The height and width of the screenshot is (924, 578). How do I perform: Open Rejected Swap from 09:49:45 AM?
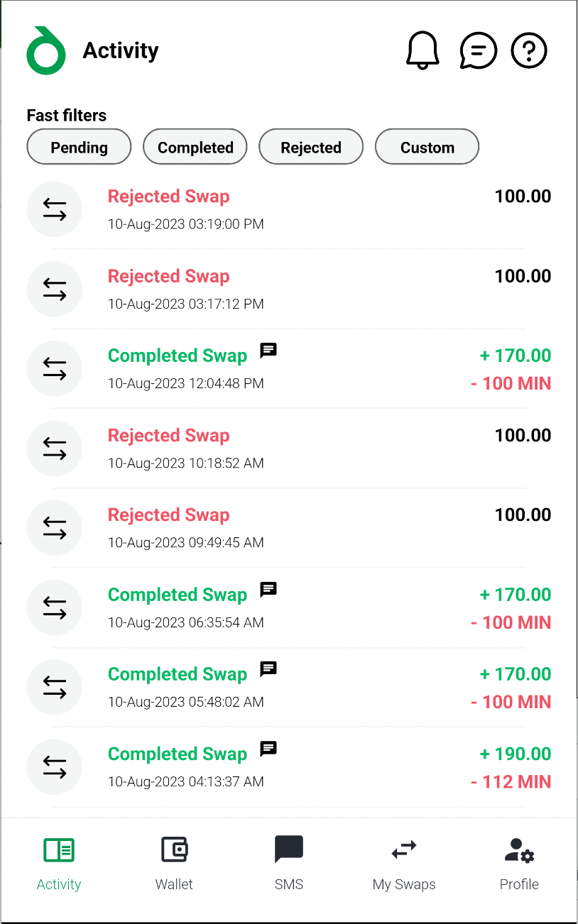289,527
